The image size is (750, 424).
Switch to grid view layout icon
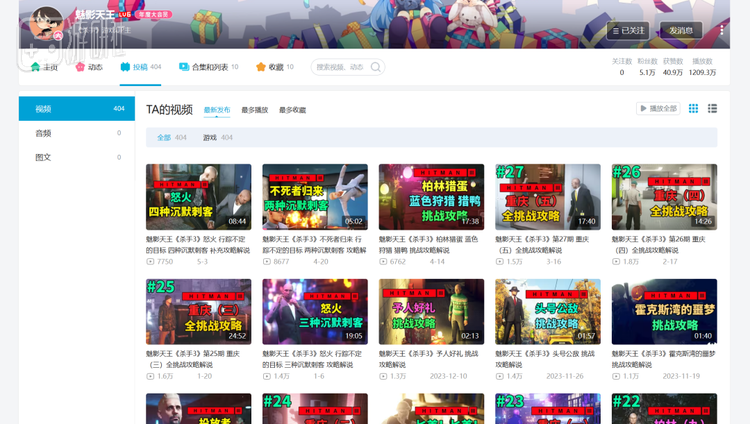coord(693,108)
